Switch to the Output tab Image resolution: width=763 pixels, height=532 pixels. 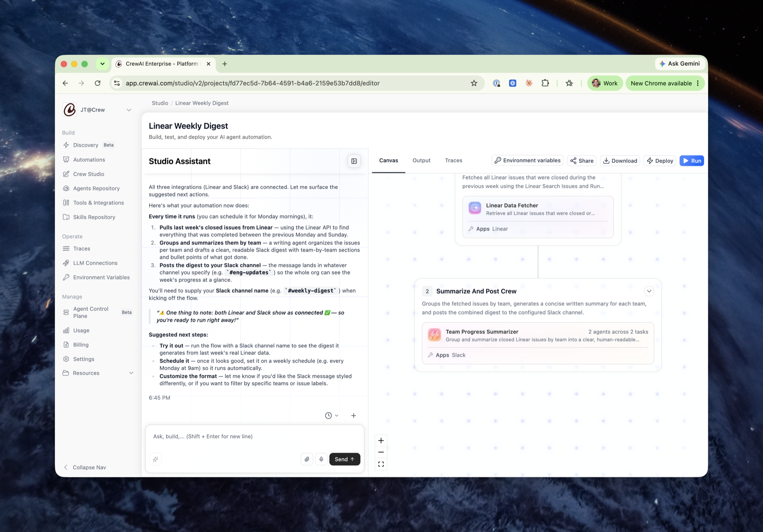[x=421, y=161]
